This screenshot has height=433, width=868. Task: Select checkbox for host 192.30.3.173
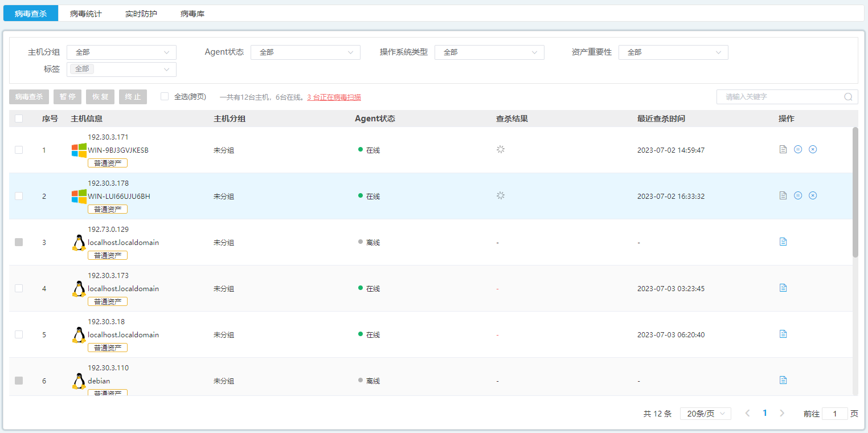[19, 288]
